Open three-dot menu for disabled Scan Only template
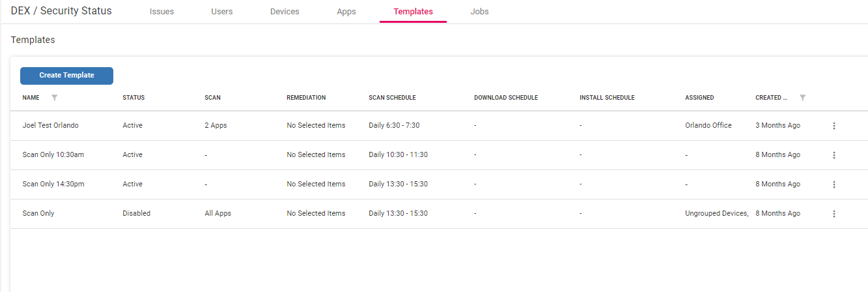Viewport: 868px width, 292px height. [834, 214]
